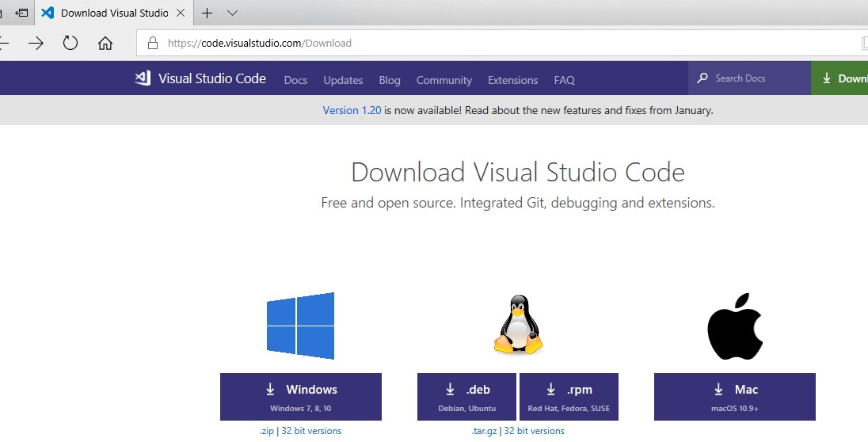
Task: Open a new tab with the plus icon
Action: coord(207,13)
